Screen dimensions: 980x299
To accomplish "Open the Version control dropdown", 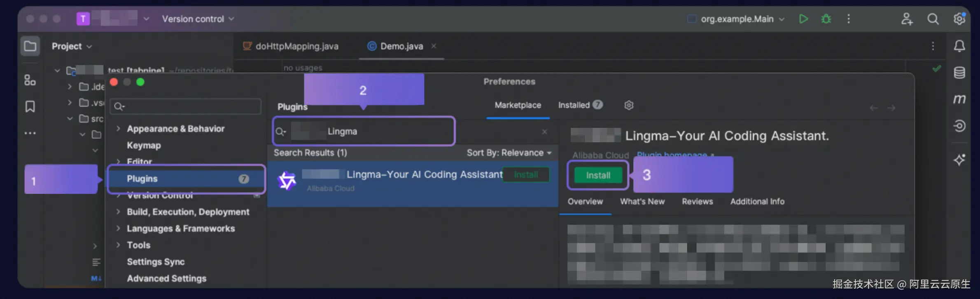I will 198,19.
